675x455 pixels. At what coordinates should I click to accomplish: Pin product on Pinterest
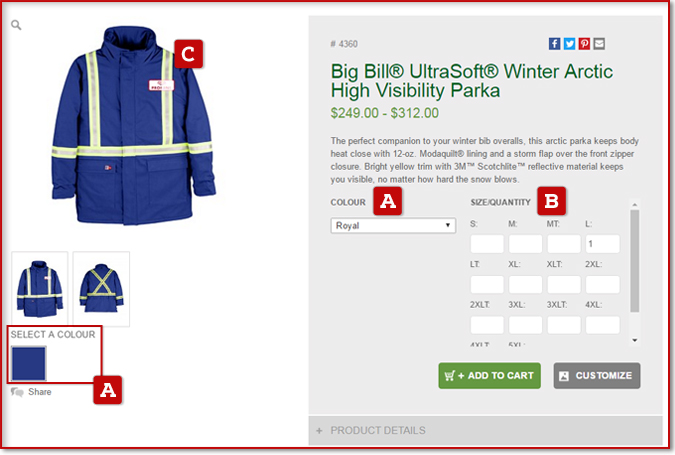[584, 43]
